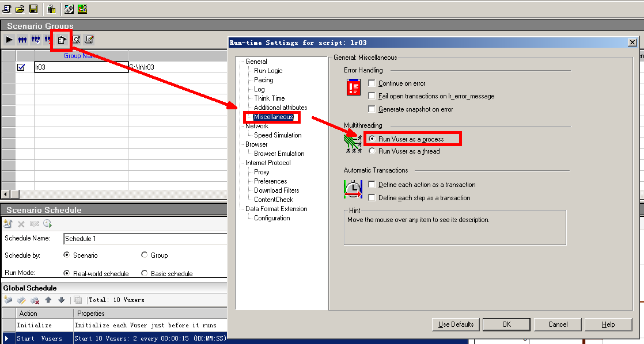Confirm settings with the OK button
The image size is (644, 344).
506,324
